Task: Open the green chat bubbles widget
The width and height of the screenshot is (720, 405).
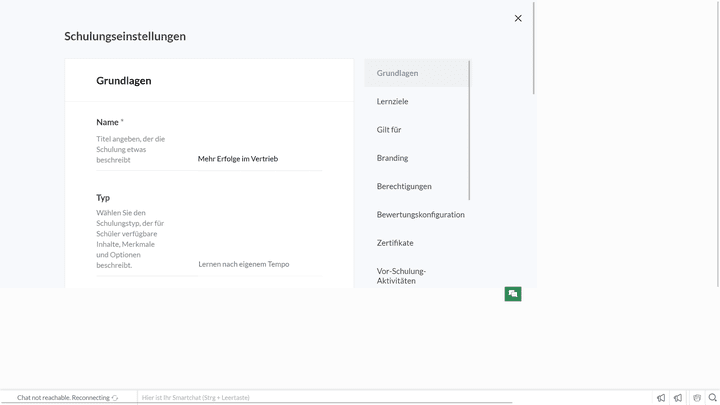Action: (x=513, y=294)
